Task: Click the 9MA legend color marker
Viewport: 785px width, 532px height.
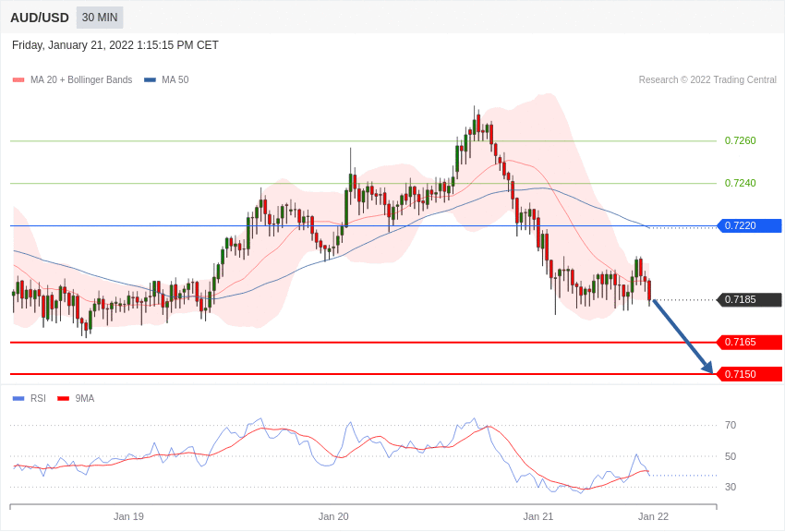Action: point(64,399)
